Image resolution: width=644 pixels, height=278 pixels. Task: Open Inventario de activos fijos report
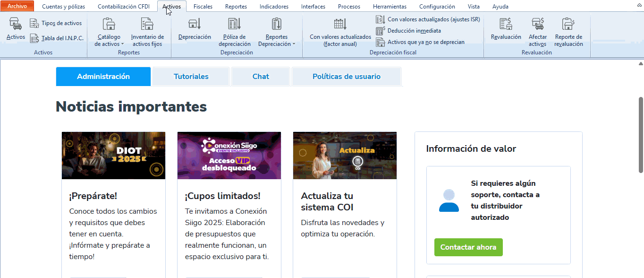point(147,25)
